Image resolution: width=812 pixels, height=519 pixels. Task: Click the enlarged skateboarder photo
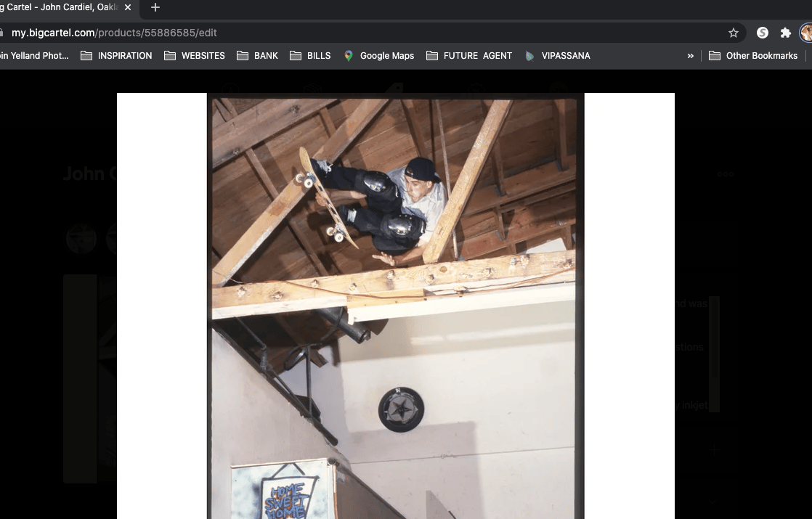click(395, 305)
